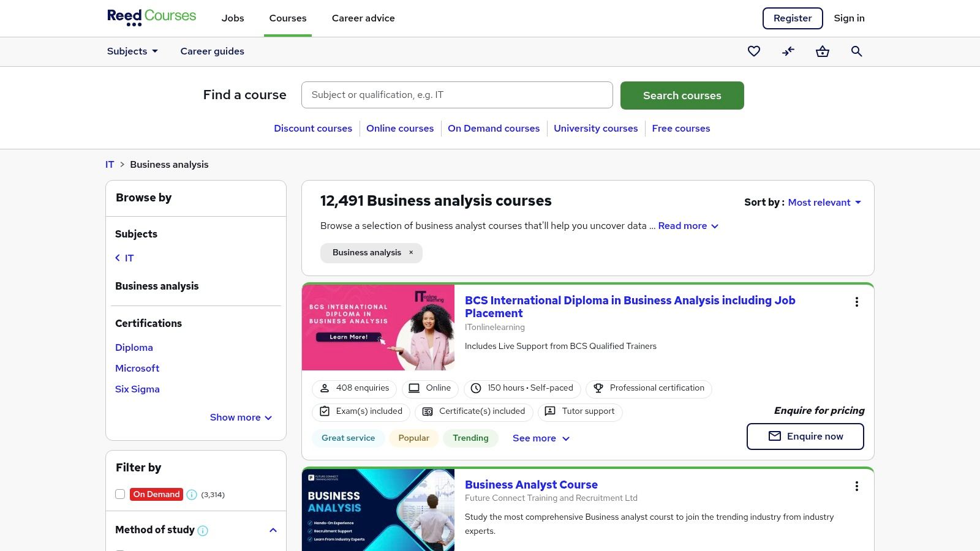Viewport: 980px width, 551px height.
Task: Click the compare courses arrows icon
Action: (x=788, y=51)
